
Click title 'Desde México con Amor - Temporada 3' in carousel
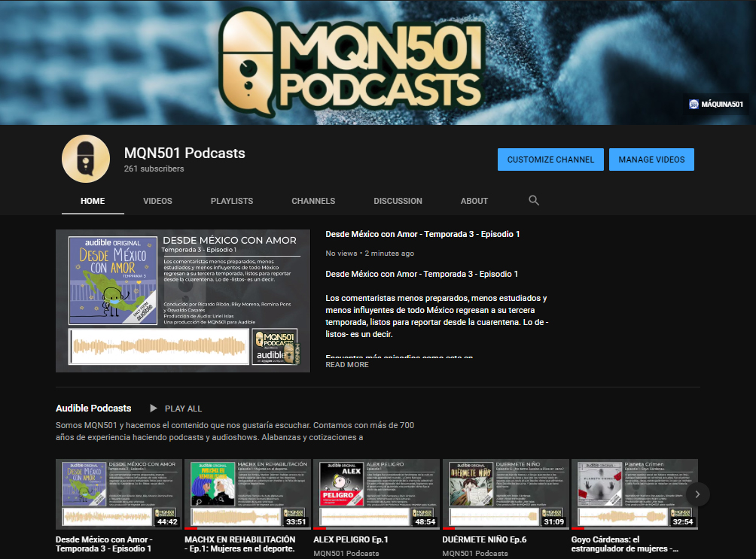click(x=104, y=544)
